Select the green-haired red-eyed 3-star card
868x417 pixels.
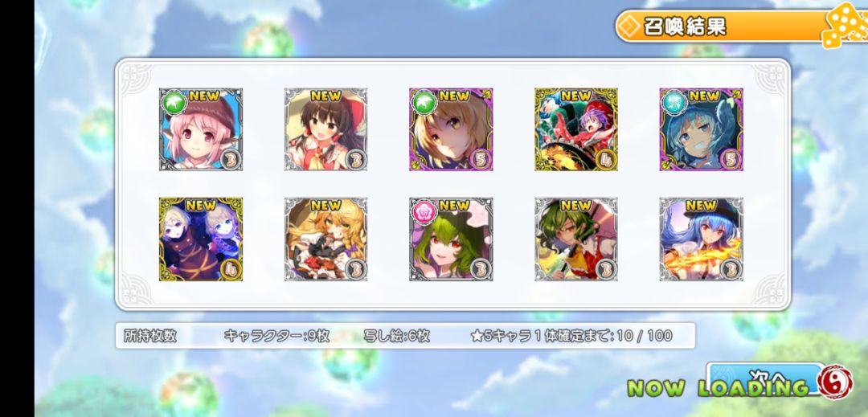pyautogui.click(x=451, y=239)
